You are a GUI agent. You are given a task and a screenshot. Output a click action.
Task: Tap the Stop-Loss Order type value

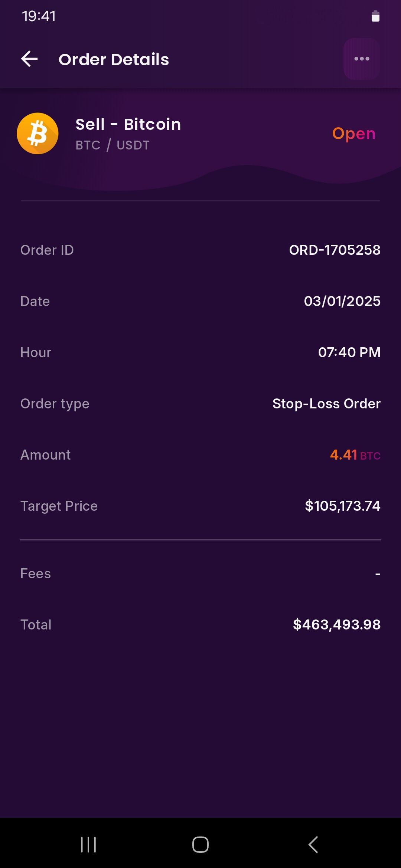[x=326, y=404]
